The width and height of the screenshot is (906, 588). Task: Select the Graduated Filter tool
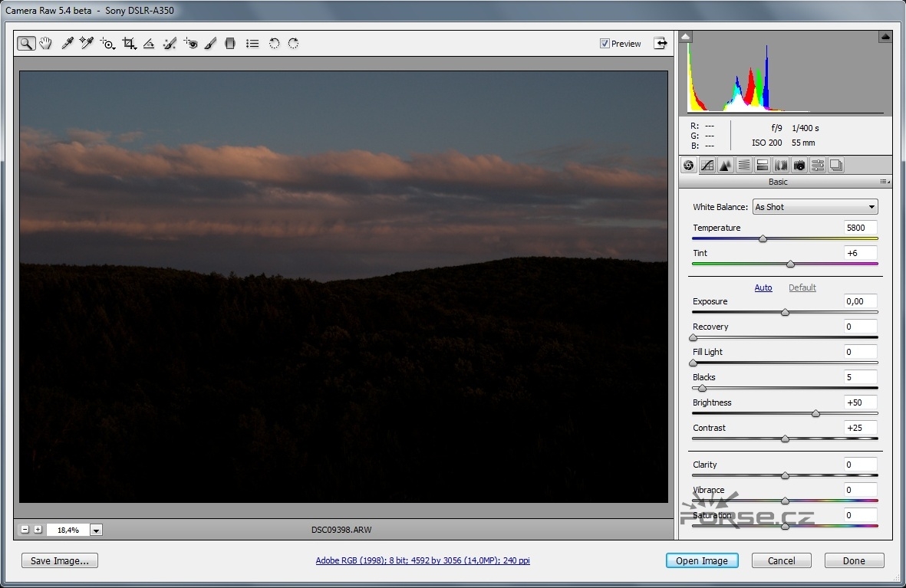tap(230, 44)
